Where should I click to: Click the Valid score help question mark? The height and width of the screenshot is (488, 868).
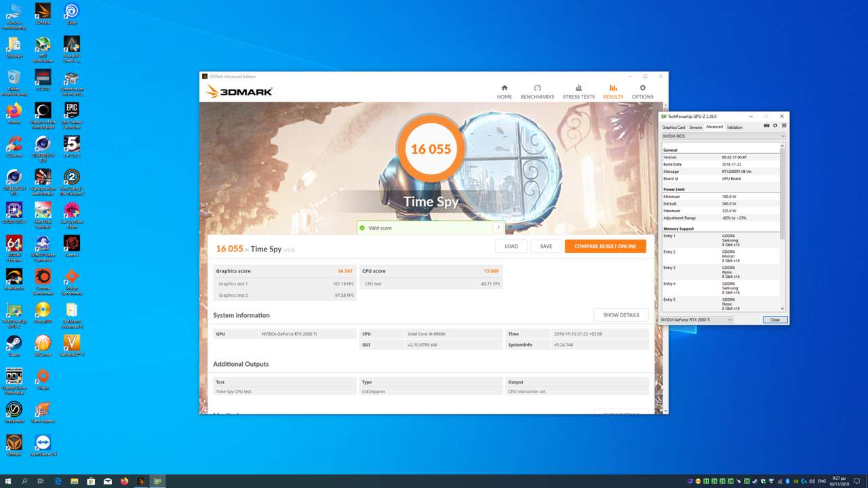pyautogui.click(x=498, y=228)
